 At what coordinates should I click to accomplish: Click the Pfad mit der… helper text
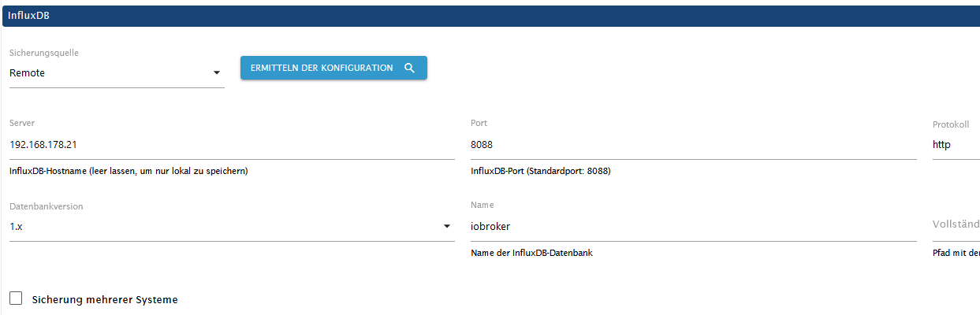click(956, 253)
